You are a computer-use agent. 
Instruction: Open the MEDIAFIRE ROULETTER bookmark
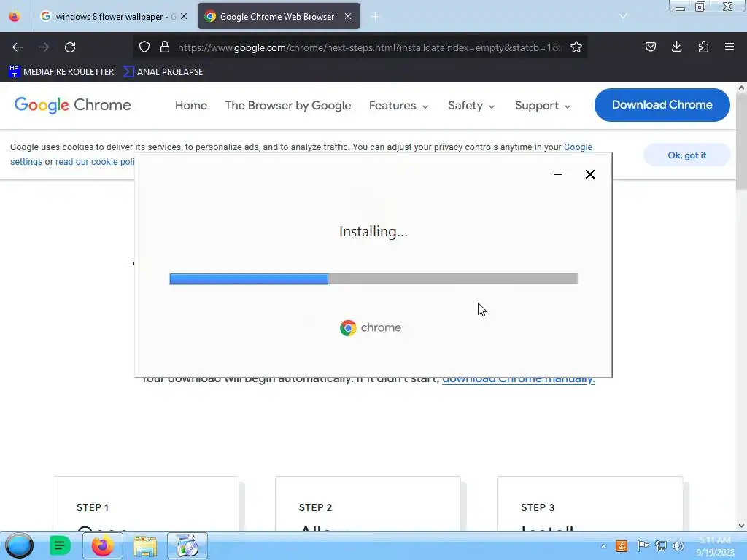(x=61, y=72)
